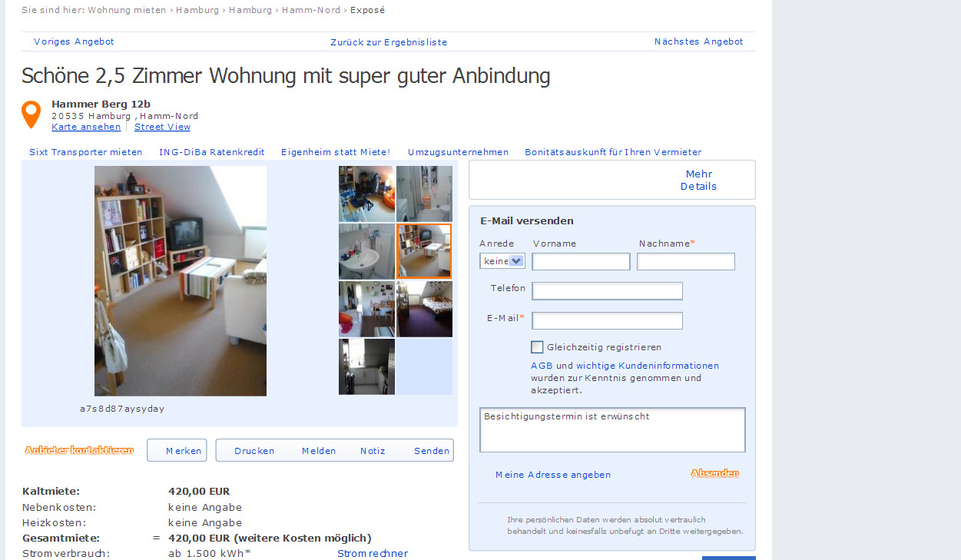Image resolution: width=961 pixels, height=560 pixels.
Task: Go to Voriges Angebot
Action: click(74, 41)
